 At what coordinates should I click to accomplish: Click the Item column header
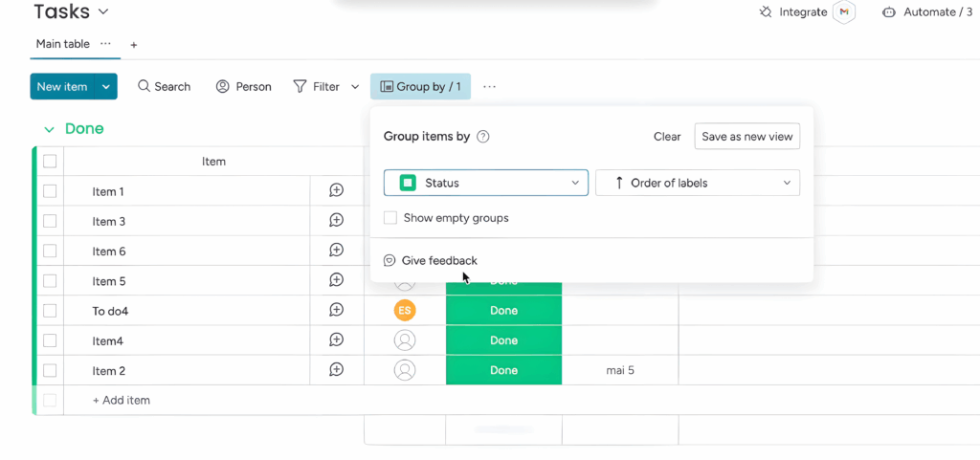pos(213,162)
